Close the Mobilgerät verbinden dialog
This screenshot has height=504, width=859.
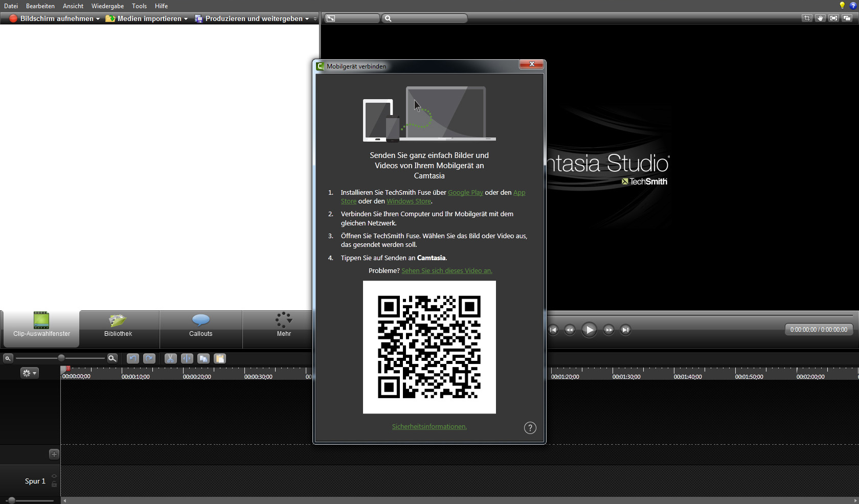point(532,64)
